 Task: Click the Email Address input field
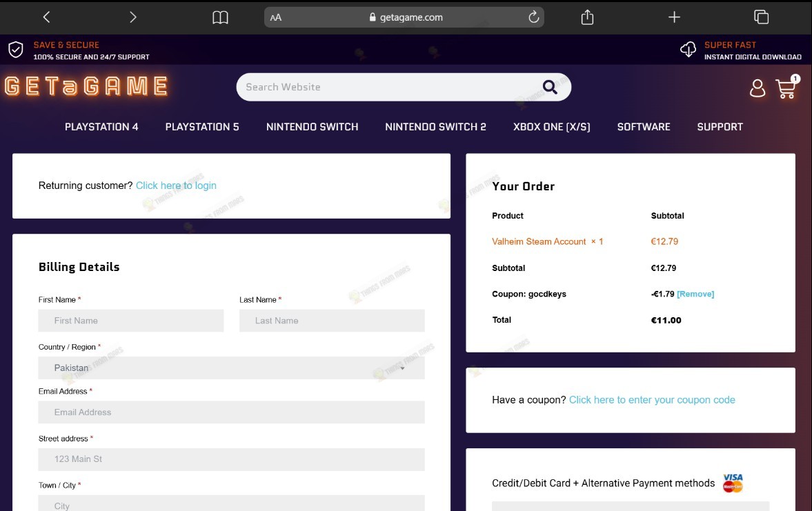click(232, 412)
